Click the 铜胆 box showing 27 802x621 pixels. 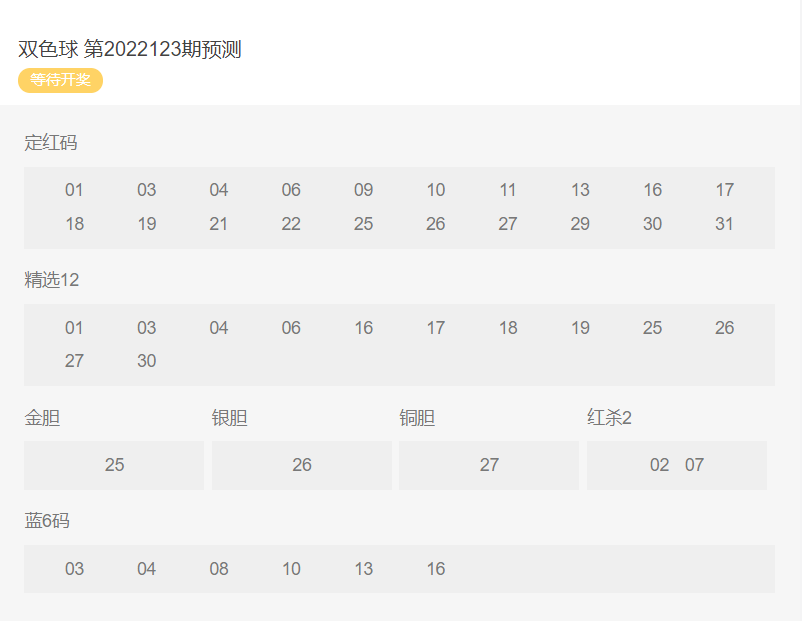[489, 465]
